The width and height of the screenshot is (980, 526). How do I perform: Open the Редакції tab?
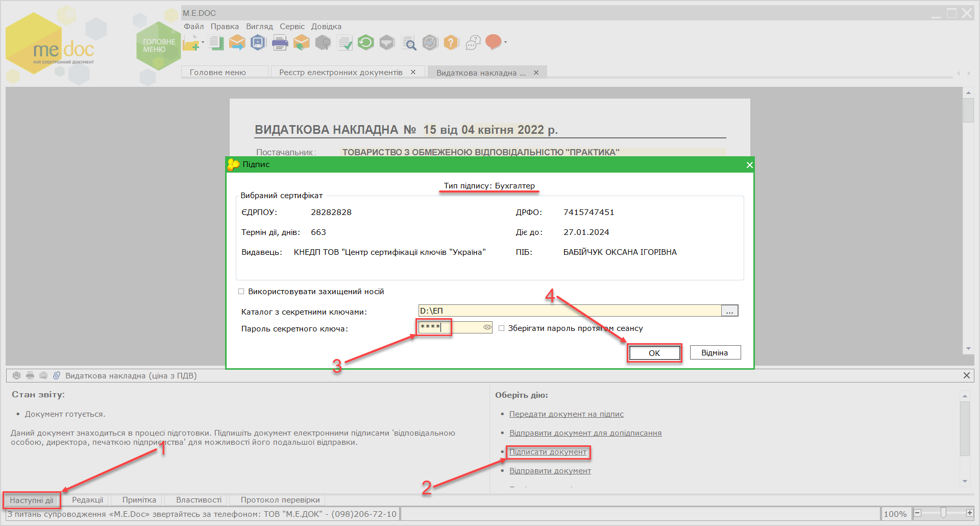(x=87, y=500)
